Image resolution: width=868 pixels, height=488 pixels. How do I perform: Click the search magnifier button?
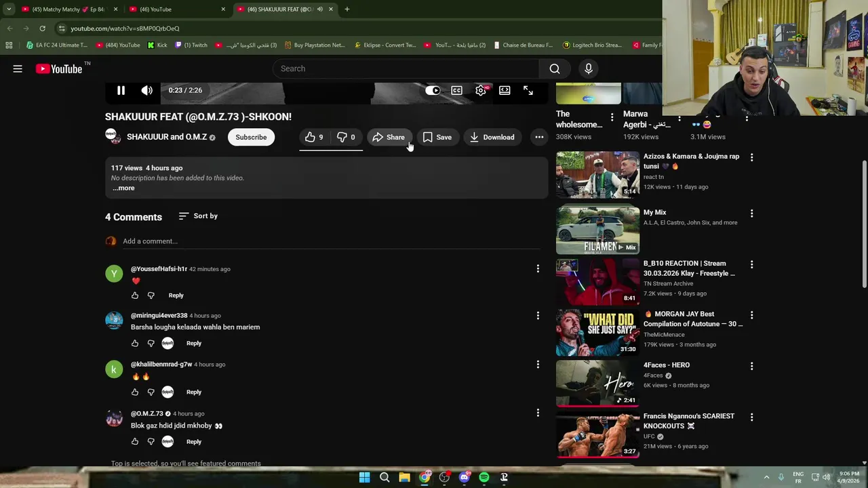coord(555,68)
